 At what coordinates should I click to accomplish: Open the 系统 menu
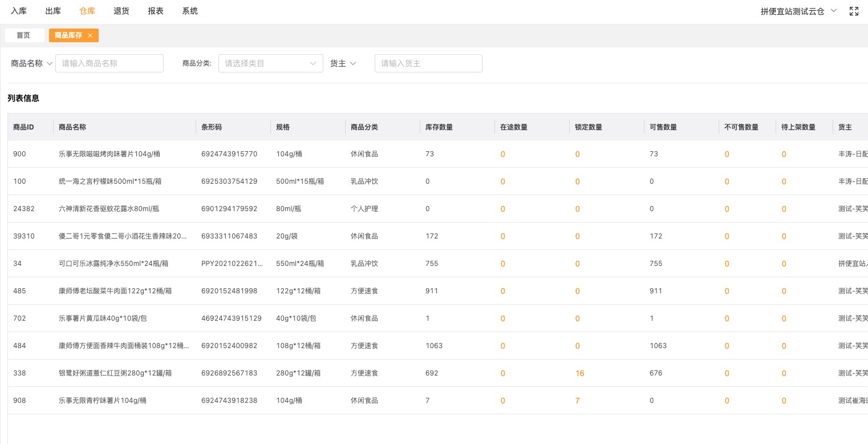190,11
